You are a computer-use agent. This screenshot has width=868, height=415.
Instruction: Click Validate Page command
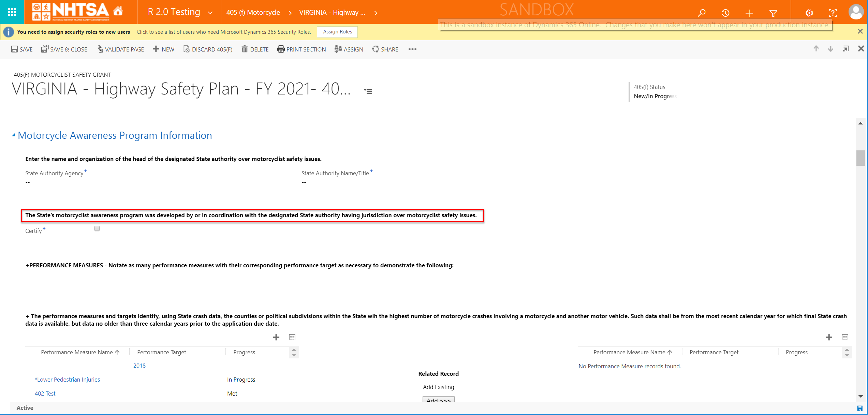(121, 49)
